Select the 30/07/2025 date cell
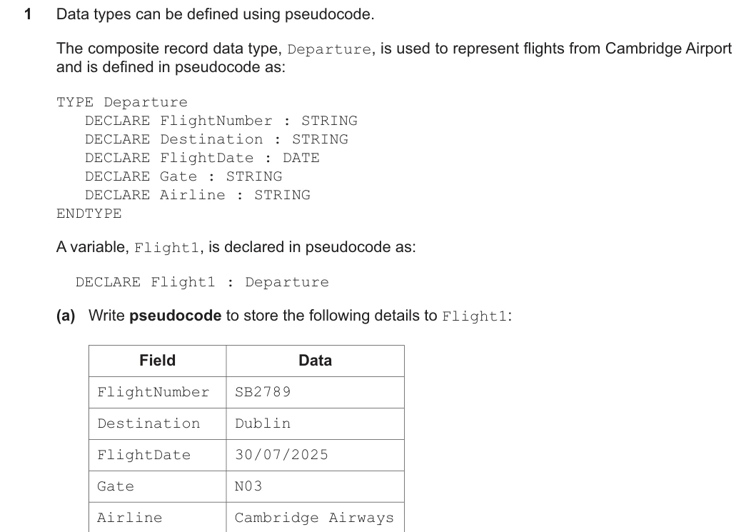The image size is (756, 532). (x=316, y=455)
